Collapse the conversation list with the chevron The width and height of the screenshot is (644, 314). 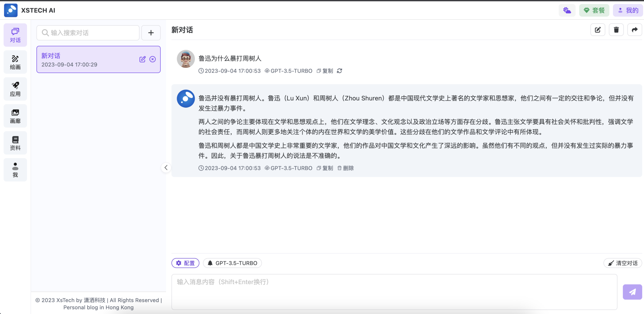pos(166,168)
